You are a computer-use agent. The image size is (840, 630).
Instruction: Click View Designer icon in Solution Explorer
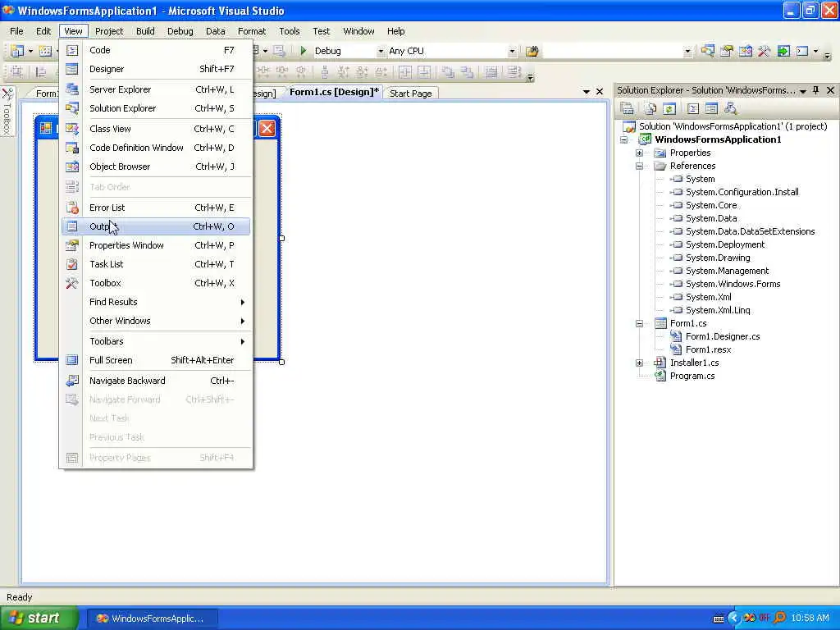711,109
